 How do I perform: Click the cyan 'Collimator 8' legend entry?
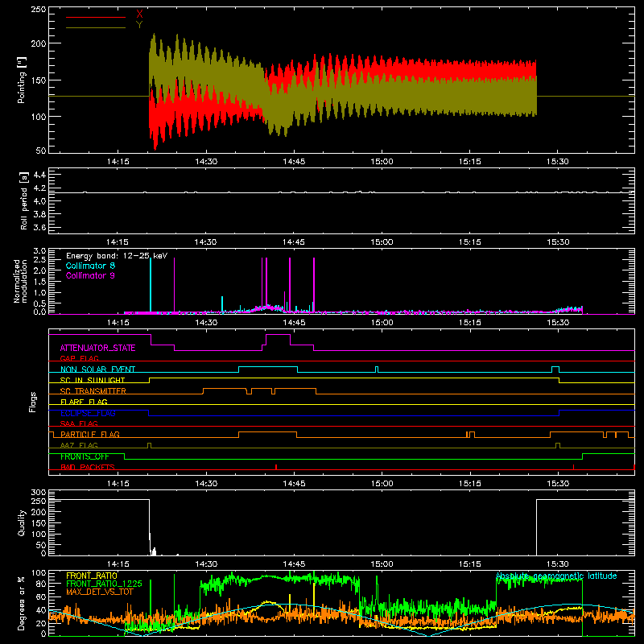pyautogui.click(x=90, y=266)
